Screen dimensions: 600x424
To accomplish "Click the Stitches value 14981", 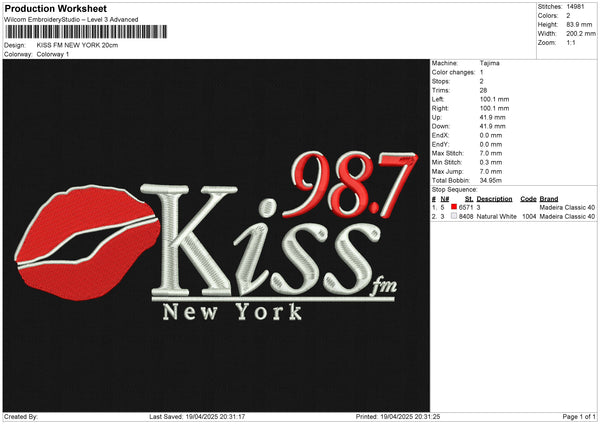I will coord(575,7).
